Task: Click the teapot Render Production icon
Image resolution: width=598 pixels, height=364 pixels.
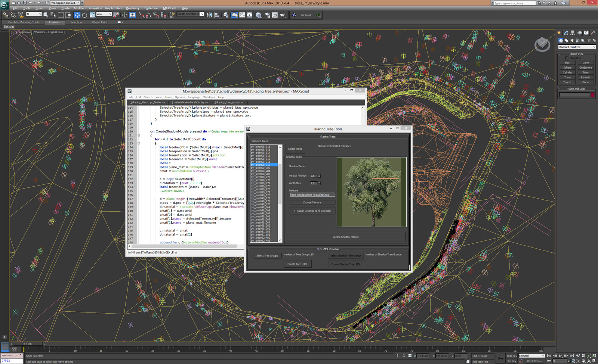Action: 282,15
